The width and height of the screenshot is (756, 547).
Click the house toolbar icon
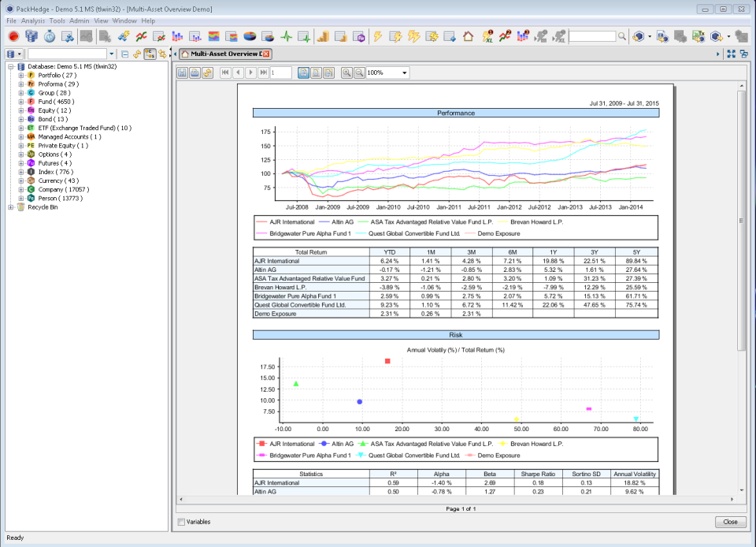tap(468, 36)
